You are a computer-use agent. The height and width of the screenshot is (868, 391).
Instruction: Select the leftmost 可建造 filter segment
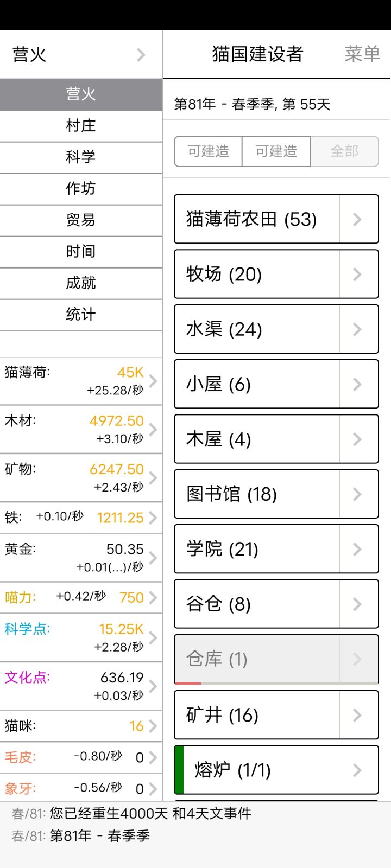209,151
